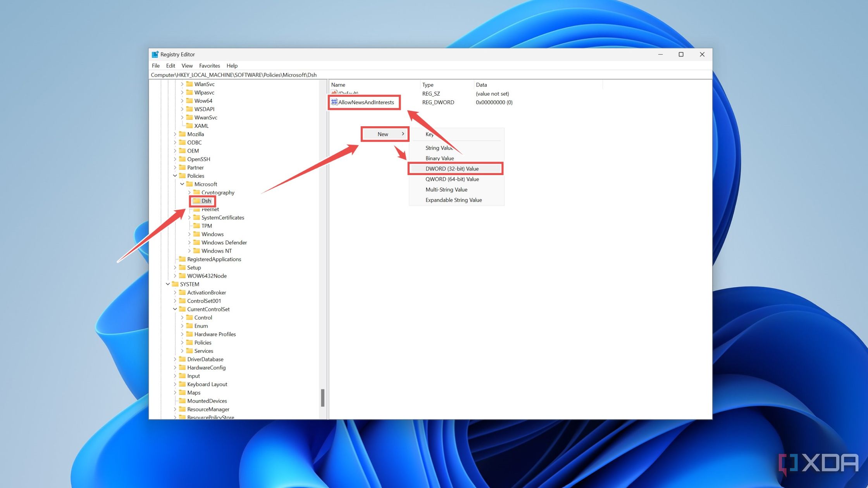
Task: Click the New button in right panel
Action: point(384,134)
